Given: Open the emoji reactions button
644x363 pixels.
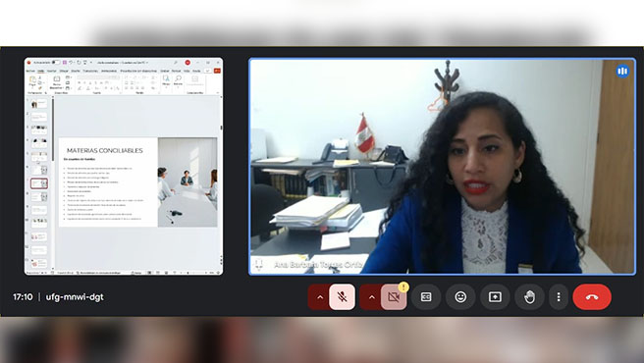Looking at the screenshot, I should [x=460, y=297].
